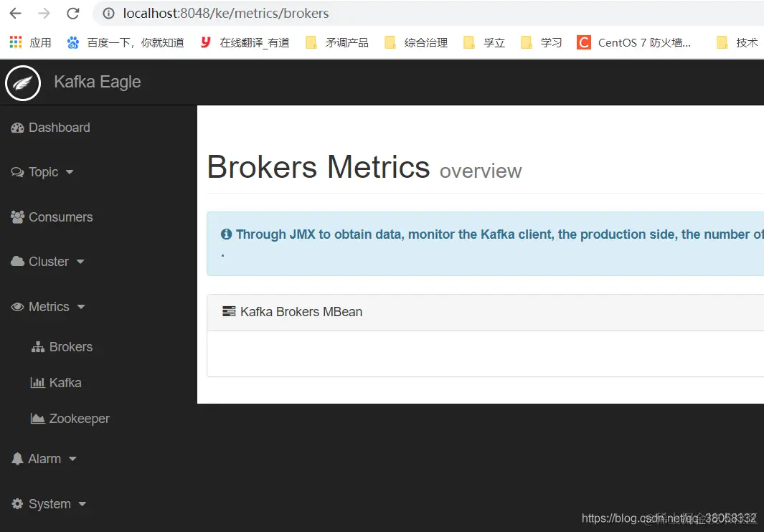Click the Kafka bar chart icon
The image size is (764, 532).
tap(37, 382)
